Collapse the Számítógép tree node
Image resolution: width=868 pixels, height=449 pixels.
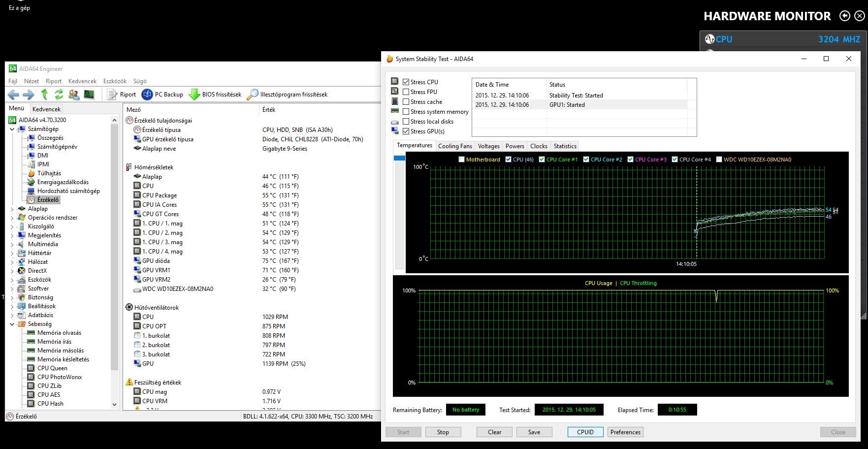pos(12,129)
